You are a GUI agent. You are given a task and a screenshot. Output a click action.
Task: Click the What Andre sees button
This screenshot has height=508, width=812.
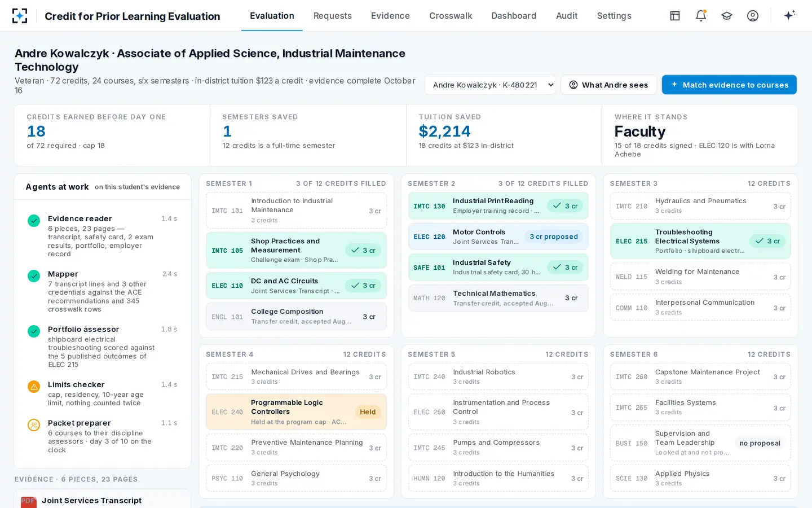tap(608, 85)
